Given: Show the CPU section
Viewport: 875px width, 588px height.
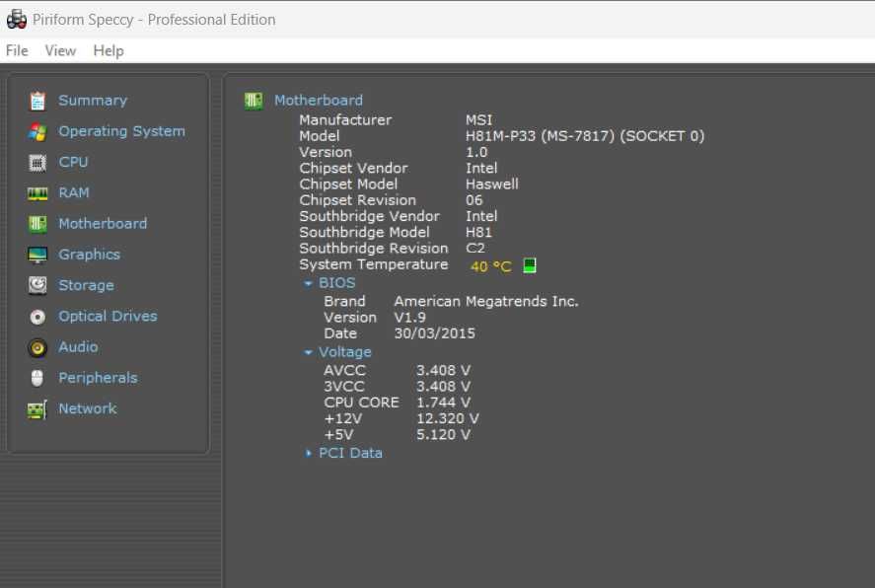Looking at the screenshot, I should click(73, 162).
